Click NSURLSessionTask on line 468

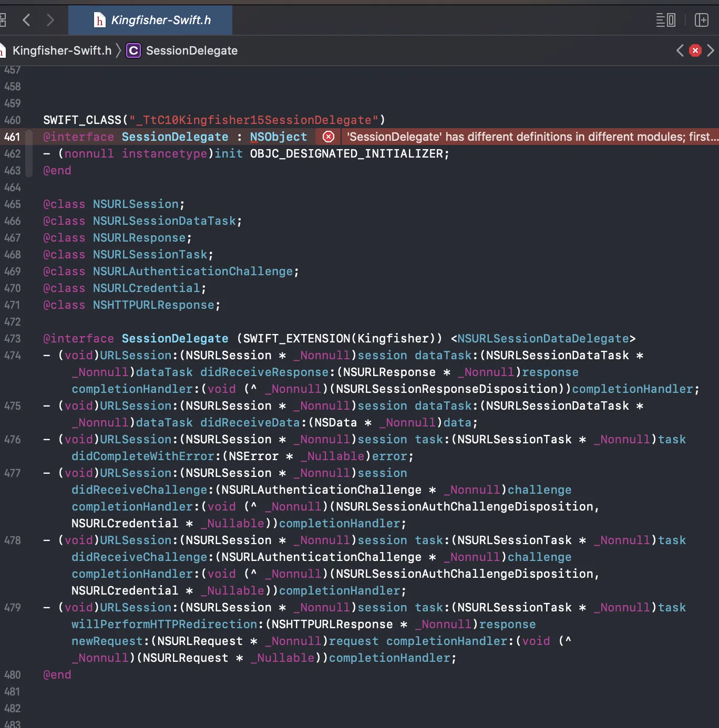point(150,255)
